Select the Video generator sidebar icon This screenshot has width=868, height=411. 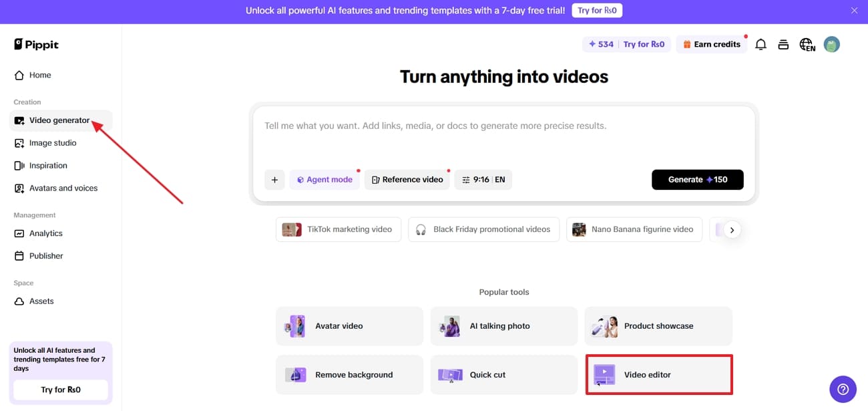[x=18, y=120]
